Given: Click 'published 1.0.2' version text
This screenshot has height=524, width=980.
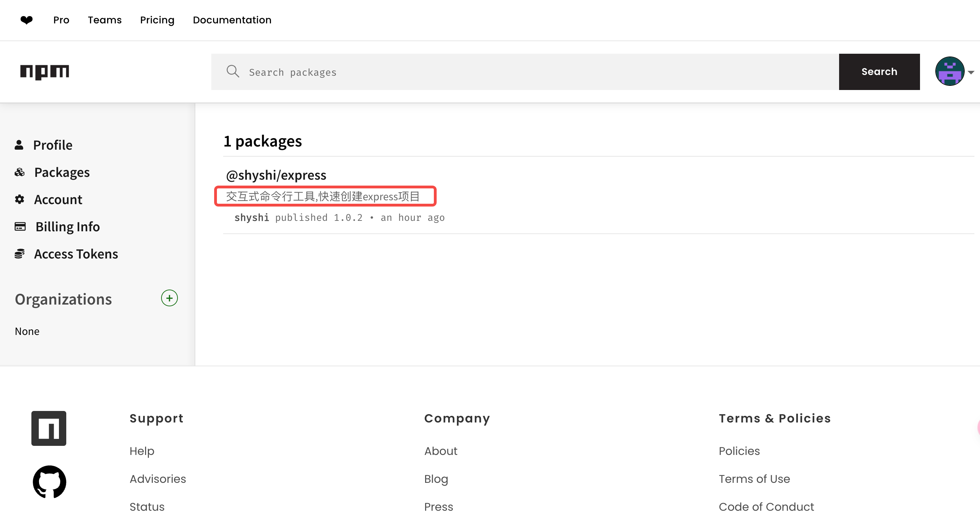Looking at the screenshot, I should pos(319,217).
